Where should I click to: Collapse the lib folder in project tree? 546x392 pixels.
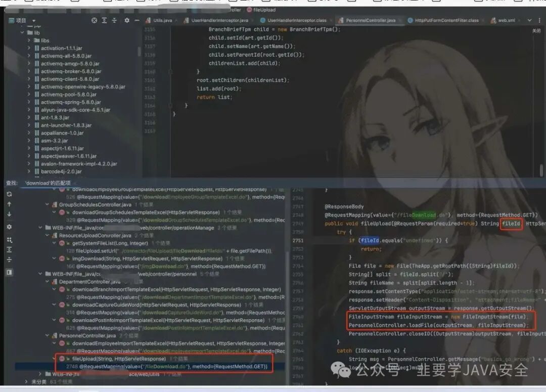click(22, 33)
